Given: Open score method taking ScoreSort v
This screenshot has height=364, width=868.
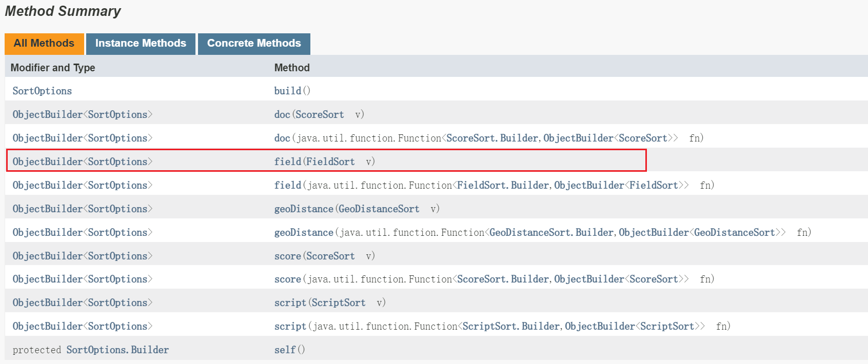Looking at the screenshot, I should pyautogui.click(x=288, y=256).
